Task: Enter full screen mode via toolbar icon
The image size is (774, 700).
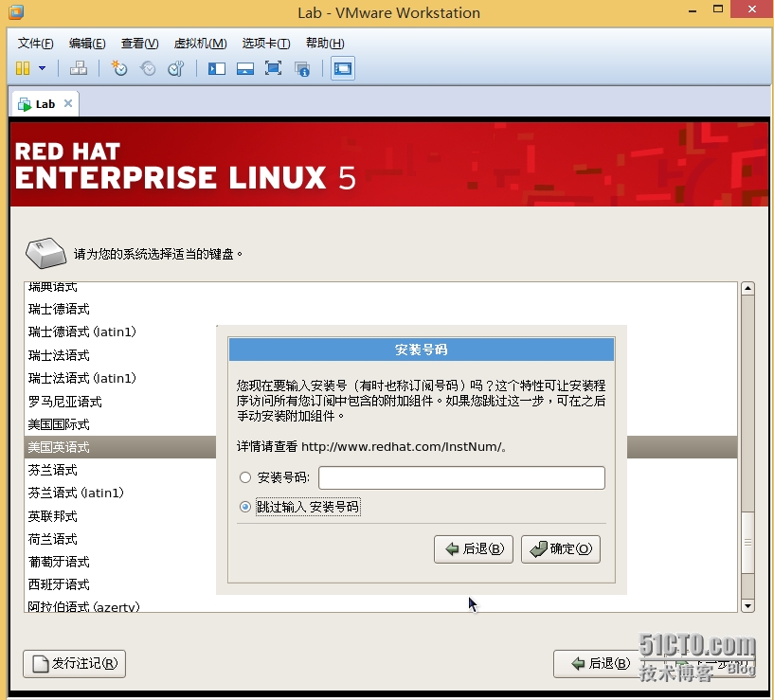Action: tap(273, 68)
